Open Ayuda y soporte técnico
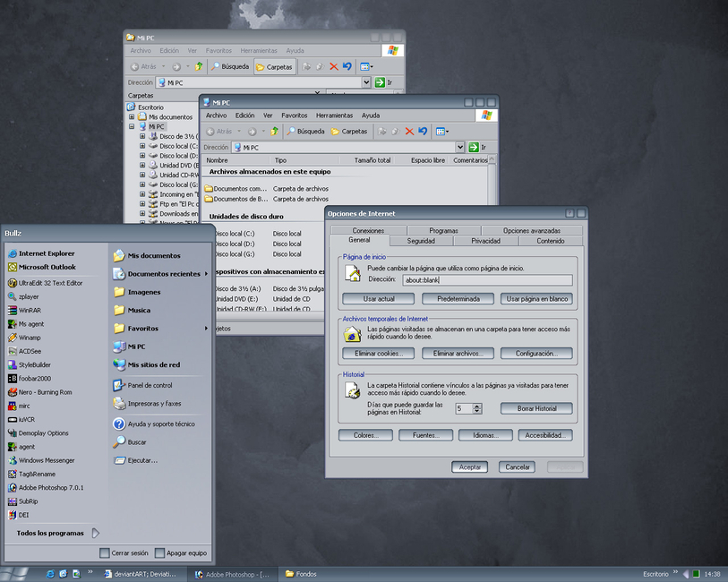 pyautogui.click(x=154, y=424)
